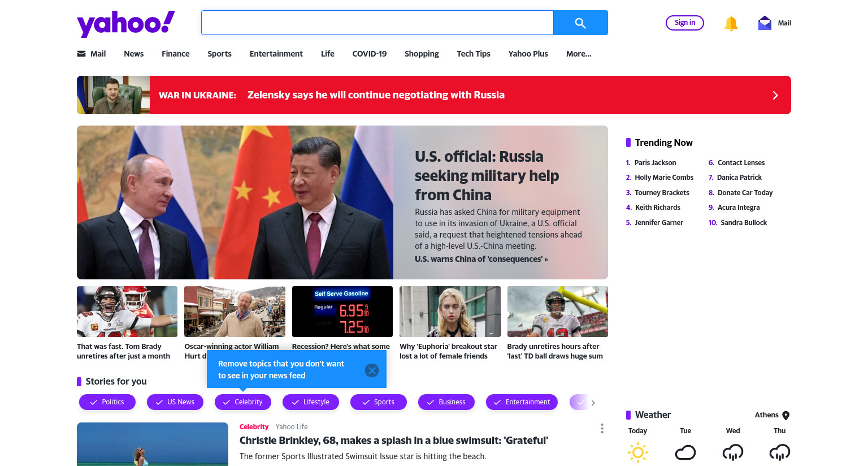Open Mail in the navigation bar
This screenshot has width=868, height=466.
92,54
